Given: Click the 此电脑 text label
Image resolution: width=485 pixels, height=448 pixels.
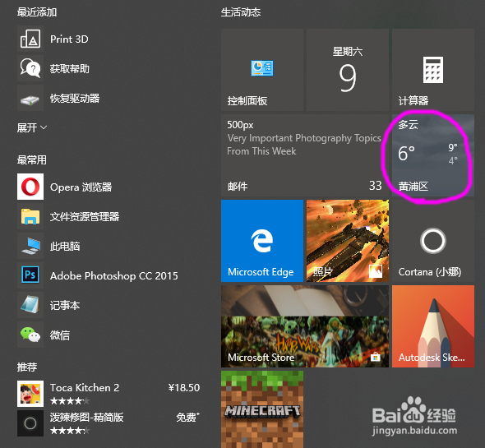Looking at the screenshot, I should point(65,247).
